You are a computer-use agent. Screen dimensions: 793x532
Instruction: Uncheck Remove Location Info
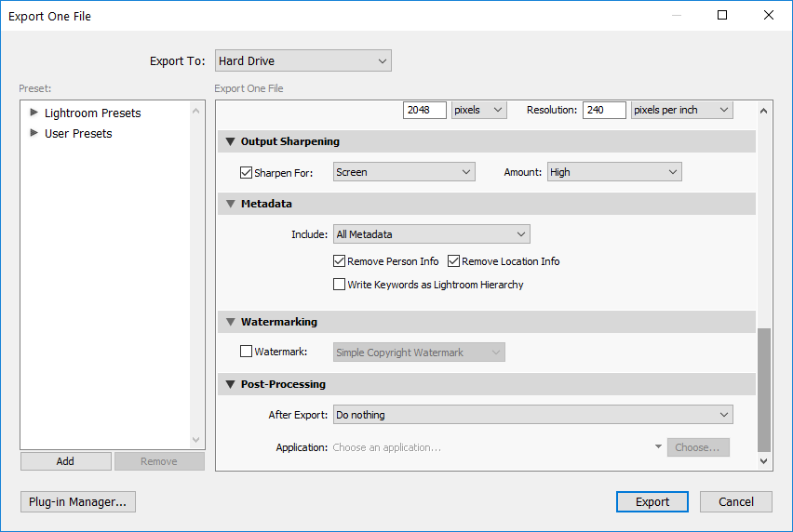coord(454,261)
